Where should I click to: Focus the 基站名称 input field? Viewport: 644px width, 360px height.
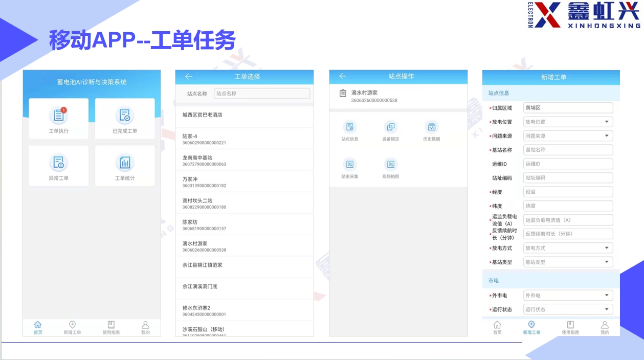[x=568, y=150]
